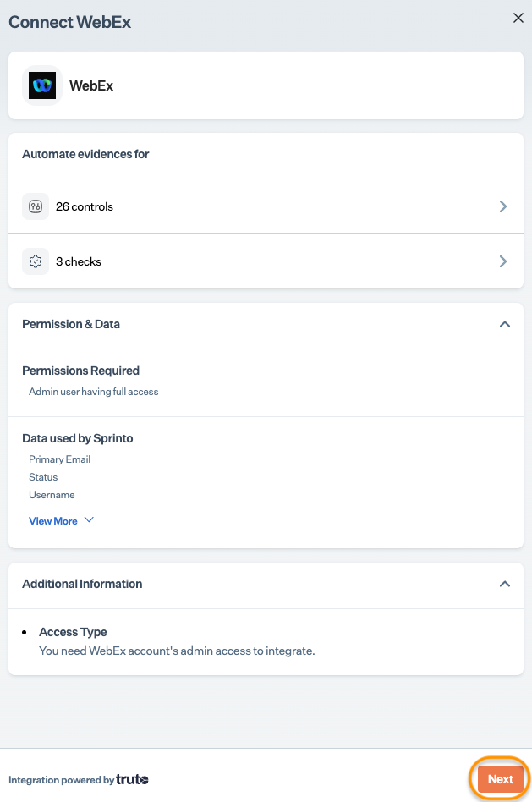Image resolution: width=532 pixels, height=802 pixels.
Task: Click the down arrow next to View More
Action: 89,520
